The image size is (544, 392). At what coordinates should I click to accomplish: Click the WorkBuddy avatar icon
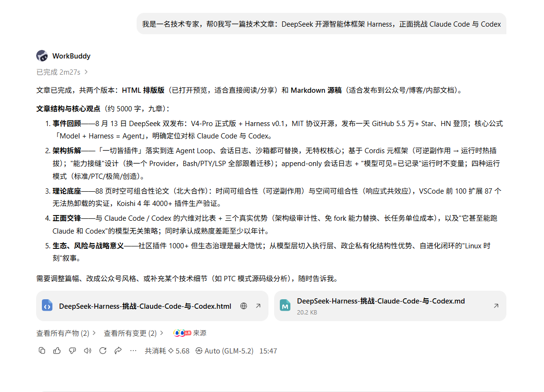(x=42, y=56)
